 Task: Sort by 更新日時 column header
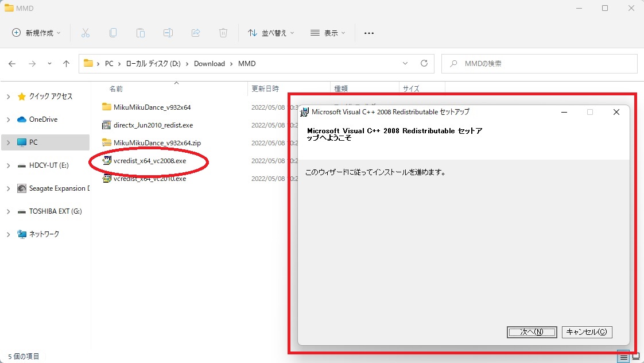coord(265,89)
